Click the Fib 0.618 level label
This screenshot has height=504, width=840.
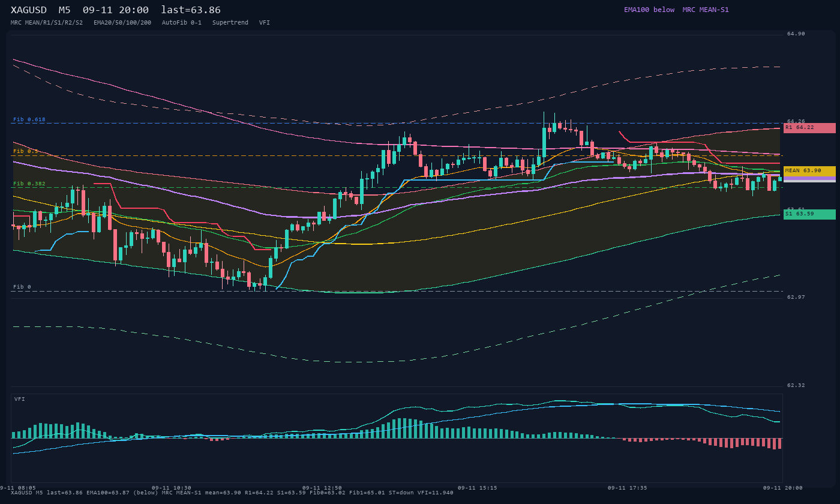[29, 119]
